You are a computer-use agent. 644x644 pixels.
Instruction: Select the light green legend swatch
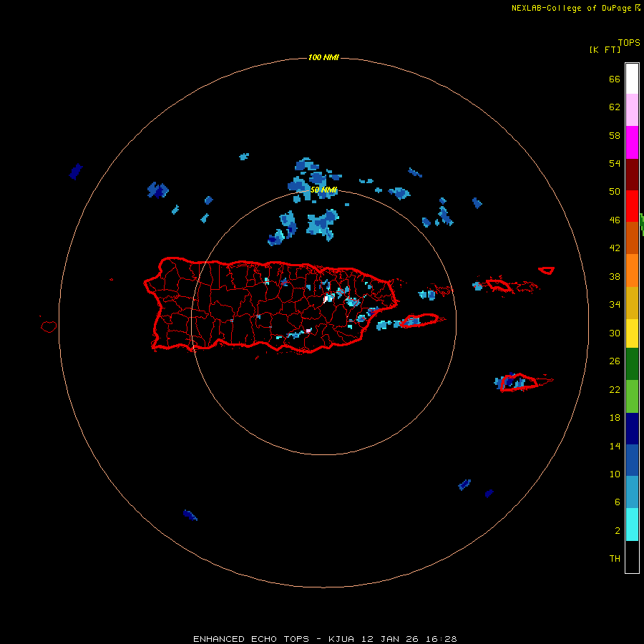[x=632, y=396]
